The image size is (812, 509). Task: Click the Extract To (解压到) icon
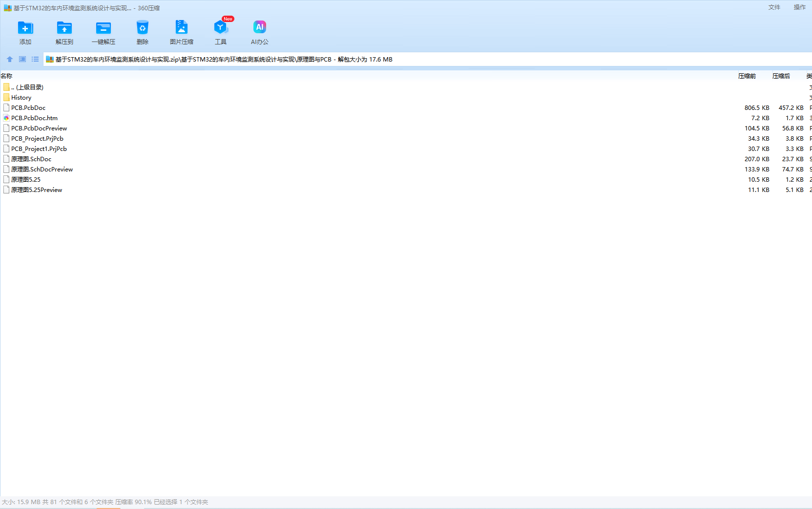[64, 28]
